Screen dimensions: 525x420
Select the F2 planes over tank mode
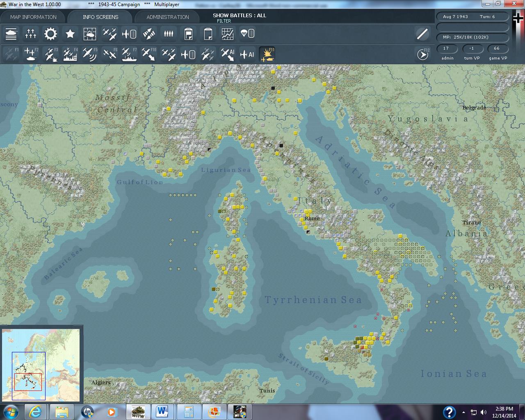coord(31,54)
